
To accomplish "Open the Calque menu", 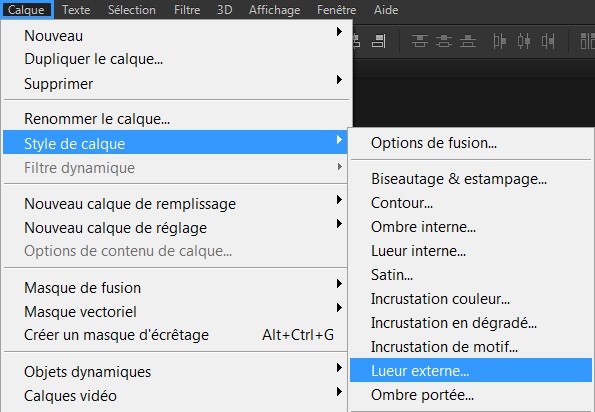I will (x=26, y=9).
